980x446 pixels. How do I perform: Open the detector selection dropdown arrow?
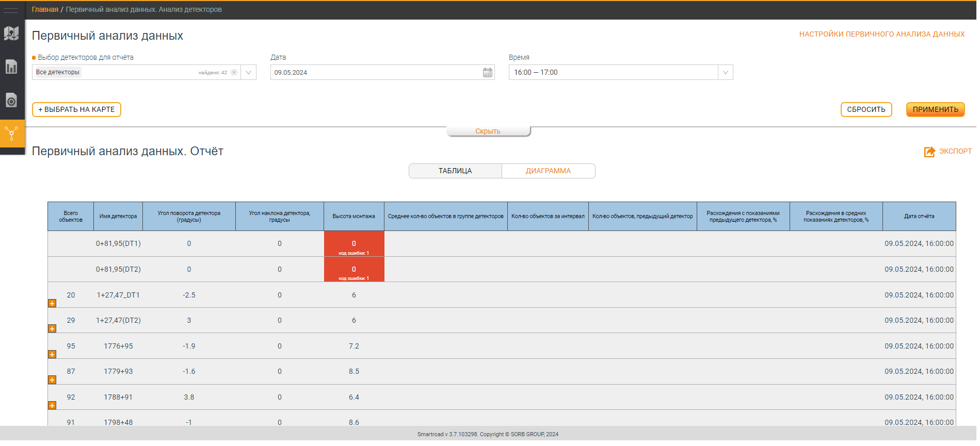(249, 73)
